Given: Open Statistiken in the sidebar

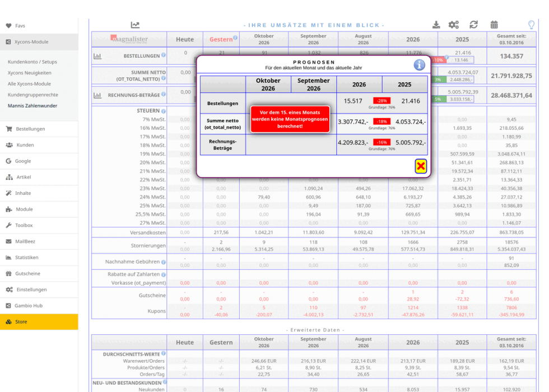Looking at the screenshot, I should coord(39,257).
